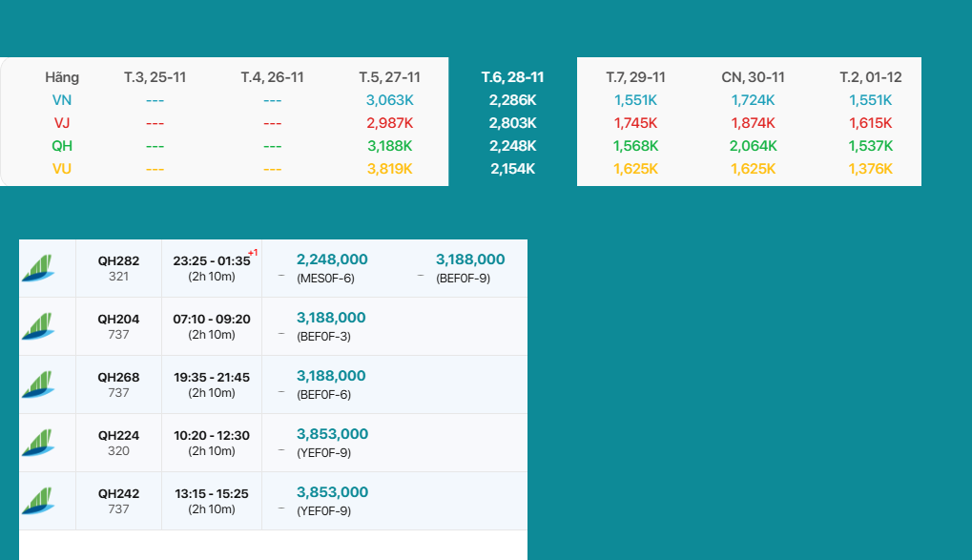
Task: Click the Bamboo Airways logo for QH282
Action: coord(37,268)
